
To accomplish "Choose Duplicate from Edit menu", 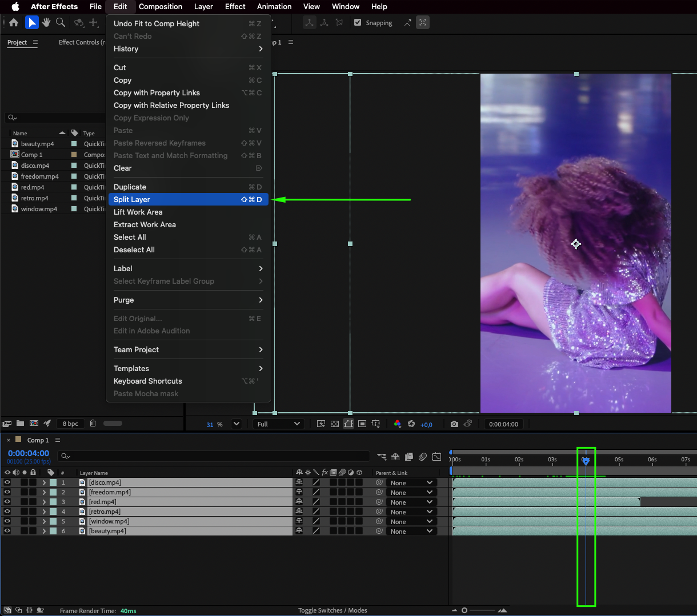I will point(188,187).
